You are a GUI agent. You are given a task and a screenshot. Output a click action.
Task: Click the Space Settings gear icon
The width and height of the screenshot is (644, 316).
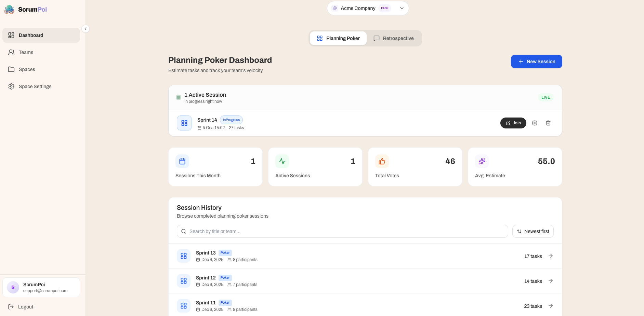click(11, 86)
